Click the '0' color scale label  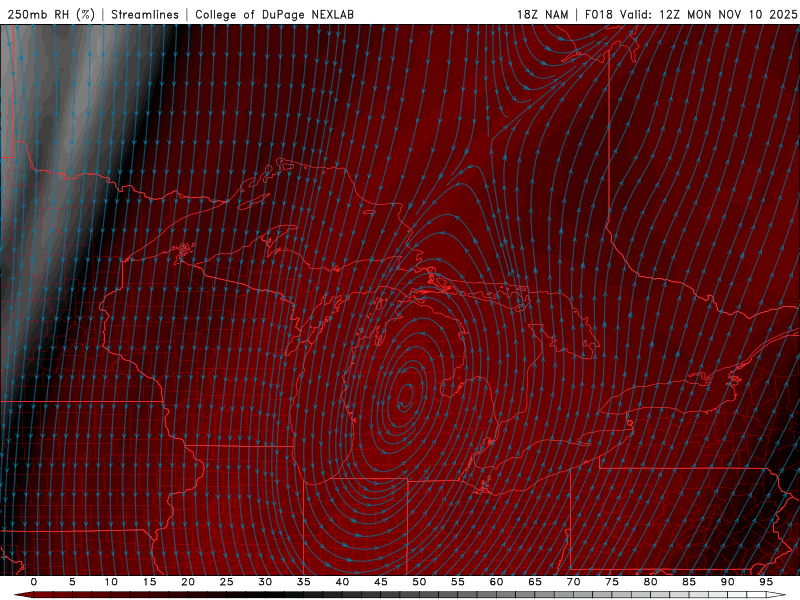pos(34,582)
